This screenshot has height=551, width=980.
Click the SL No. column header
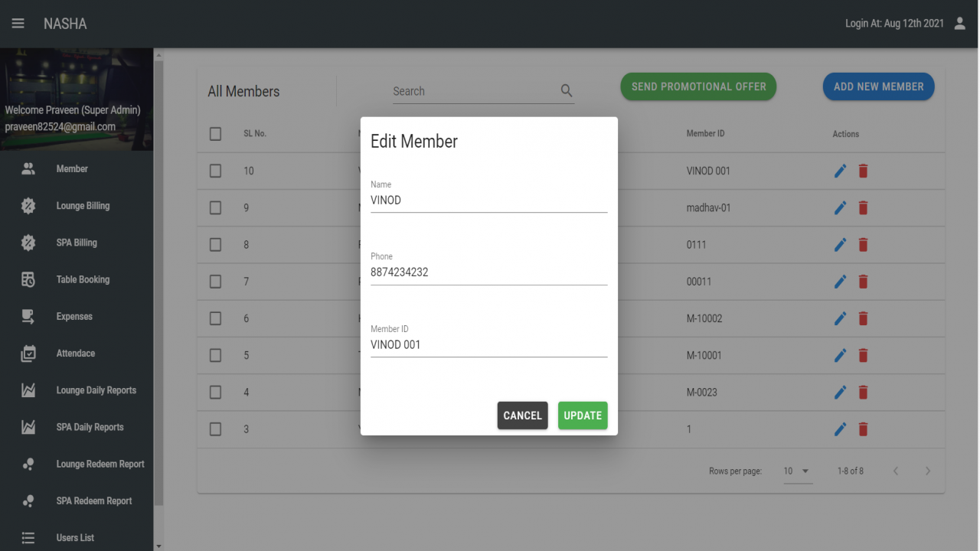[255, 134]
